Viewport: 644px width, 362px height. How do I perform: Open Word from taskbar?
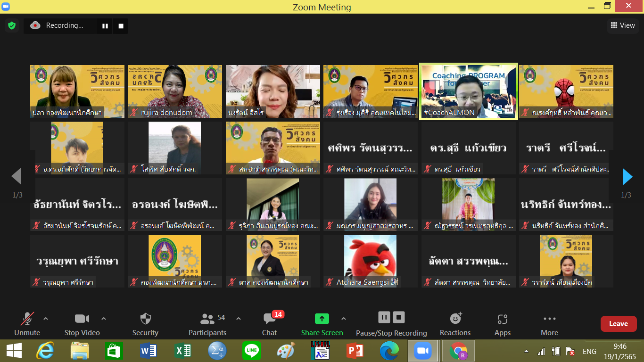[149, 351]
